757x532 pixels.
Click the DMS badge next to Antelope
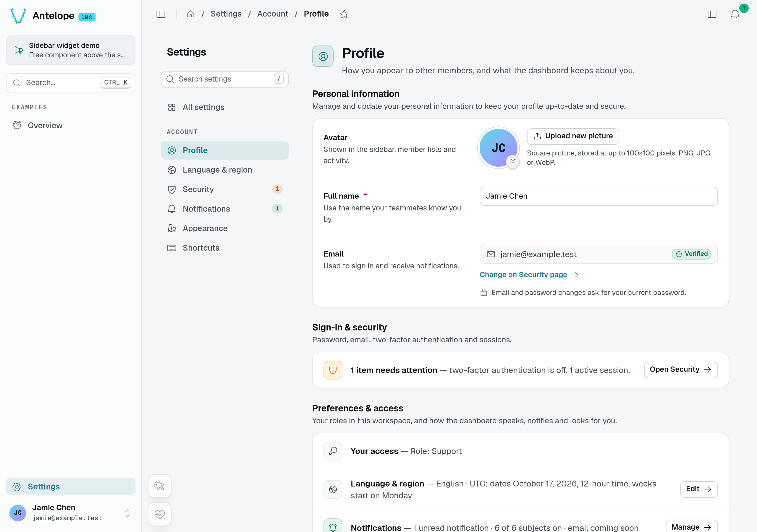click(87, 17)
